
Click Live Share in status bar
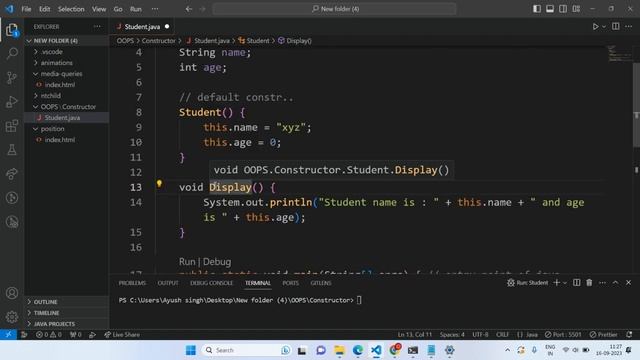pyautogui.click(x=122, y=334)
